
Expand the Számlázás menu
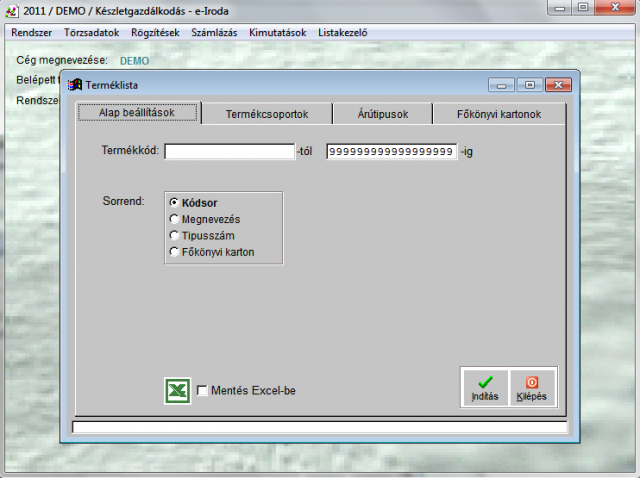click(215, 32)
